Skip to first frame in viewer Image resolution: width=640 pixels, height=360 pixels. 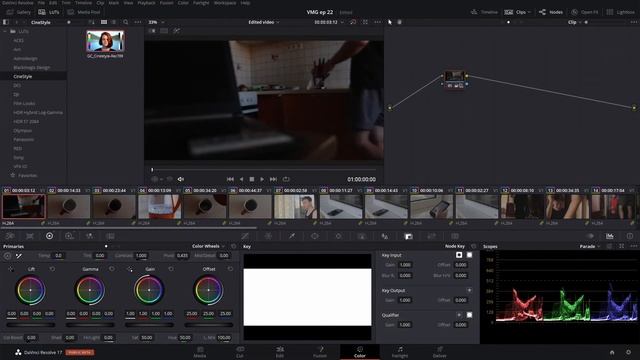pyautogui.click(x=230, y=179)
